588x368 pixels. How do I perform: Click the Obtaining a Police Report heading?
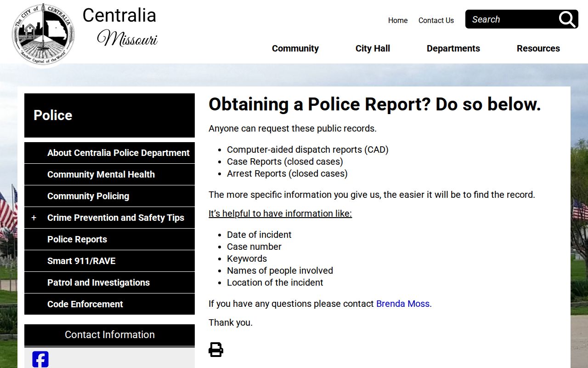(375, 104)
